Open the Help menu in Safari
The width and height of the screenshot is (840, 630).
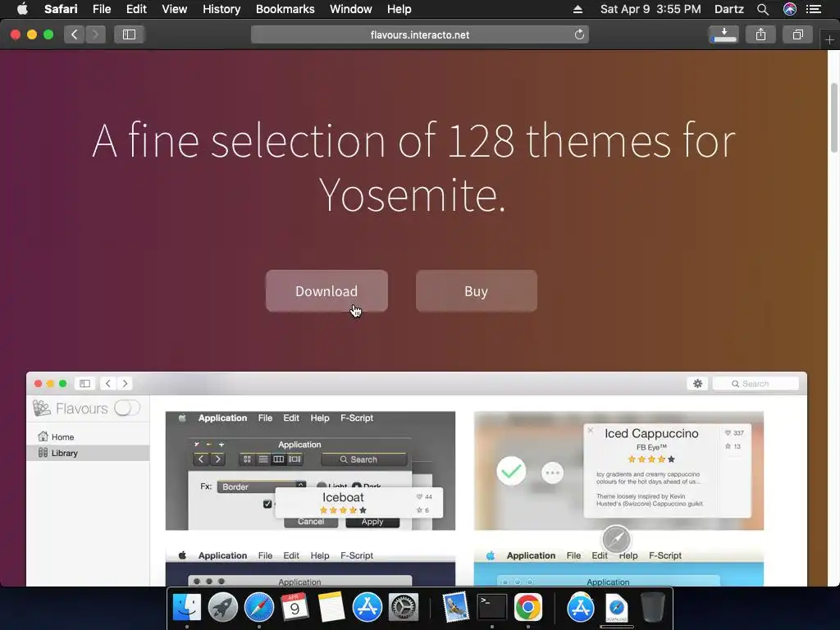click(x=399, y=9)
